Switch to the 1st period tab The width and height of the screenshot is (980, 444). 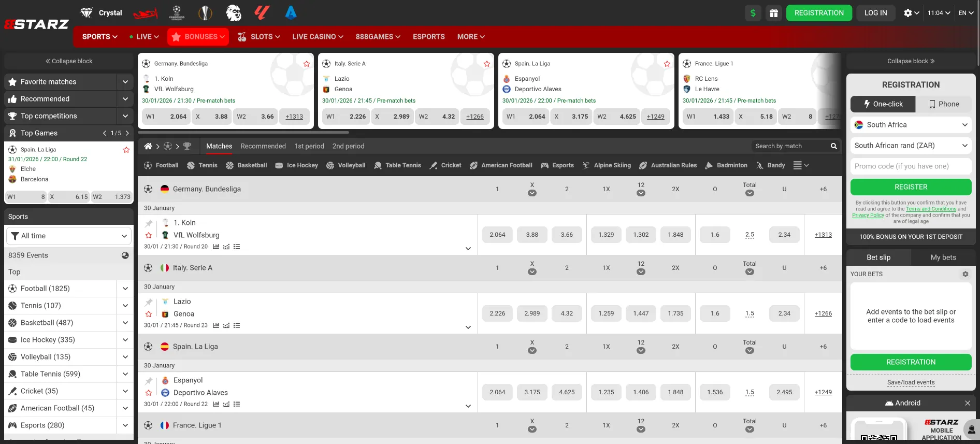pos(309,146)
